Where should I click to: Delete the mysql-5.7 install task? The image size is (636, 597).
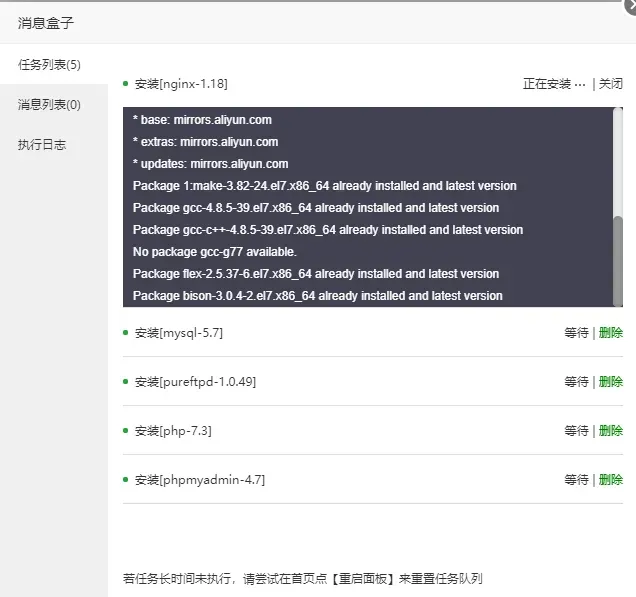tap(610, 333)
